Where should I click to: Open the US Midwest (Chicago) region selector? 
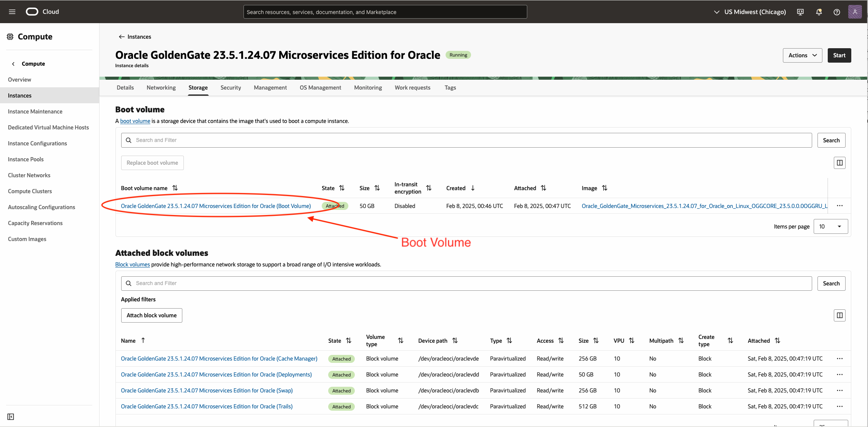(x=750, y=12)
